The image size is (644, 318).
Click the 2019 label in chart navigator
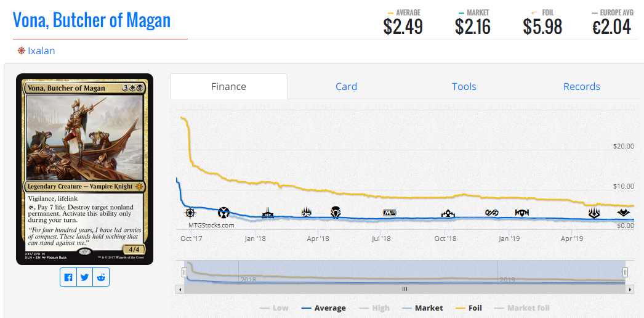click(x=508, y=280)
